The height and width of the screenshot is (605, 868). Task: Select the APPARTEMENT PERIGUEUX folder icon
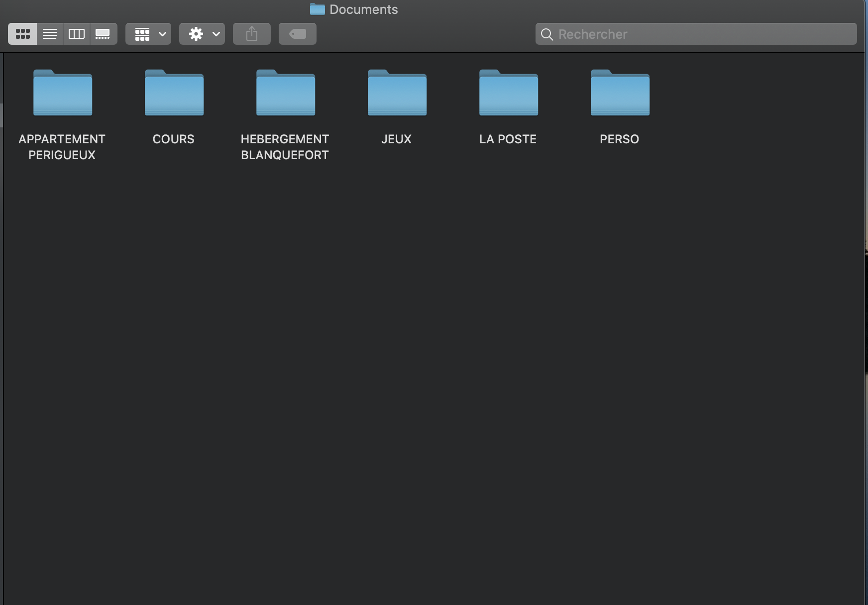point(63,93)
